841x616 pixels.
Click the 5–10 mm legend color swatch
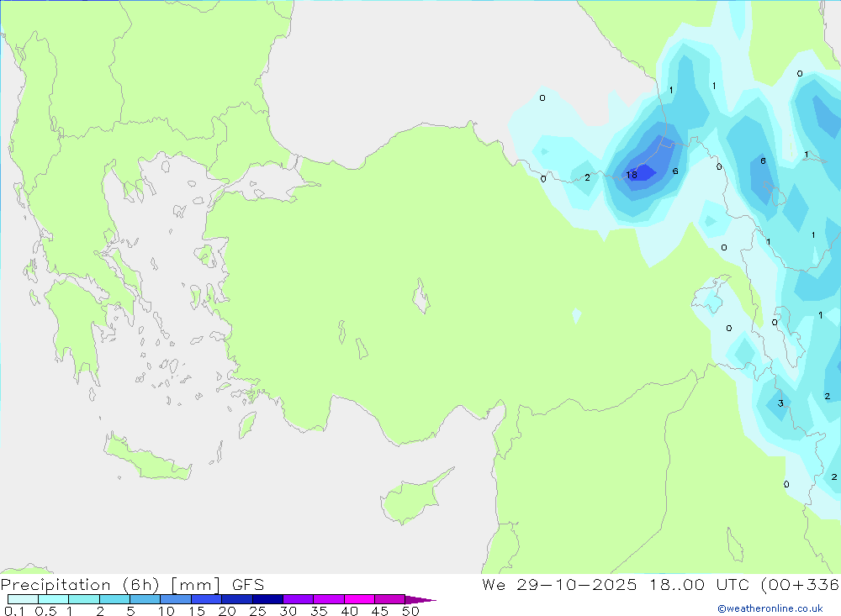click(145, 599)
